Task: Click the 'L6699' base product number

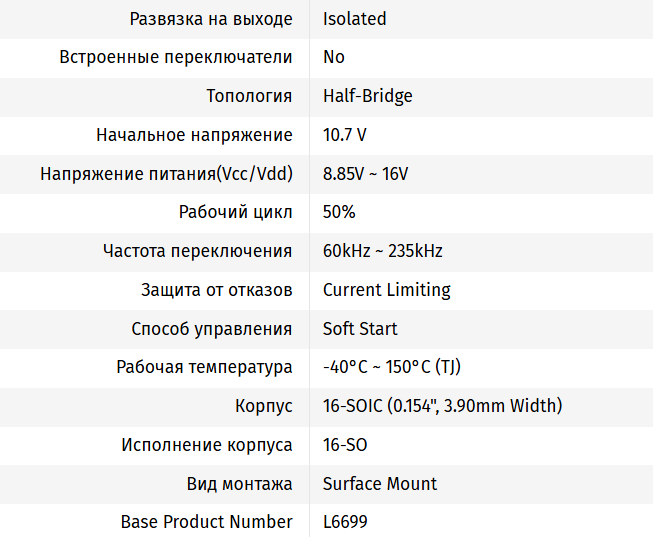Action: pyautogui.click(x=345, y=522)
